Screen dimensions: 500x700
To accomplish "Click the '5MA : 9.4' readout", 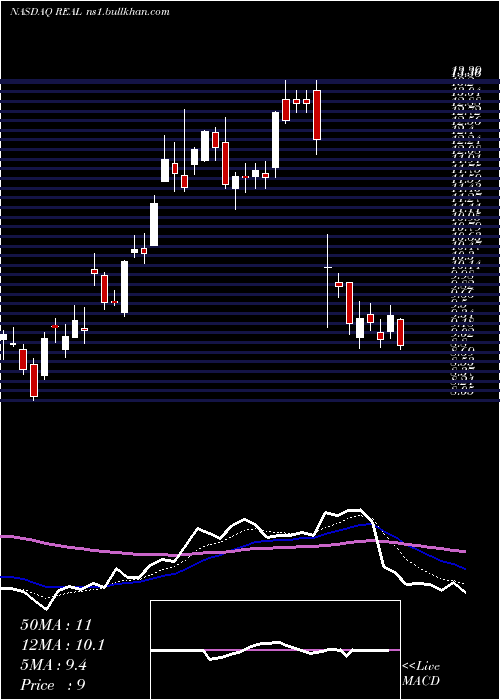I will tap(54, 665).
